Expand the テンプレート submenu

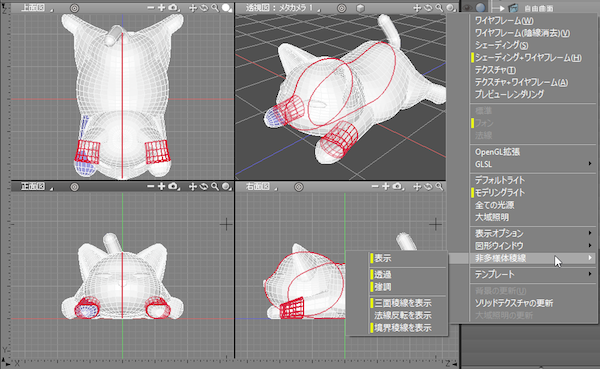[533, 274]
